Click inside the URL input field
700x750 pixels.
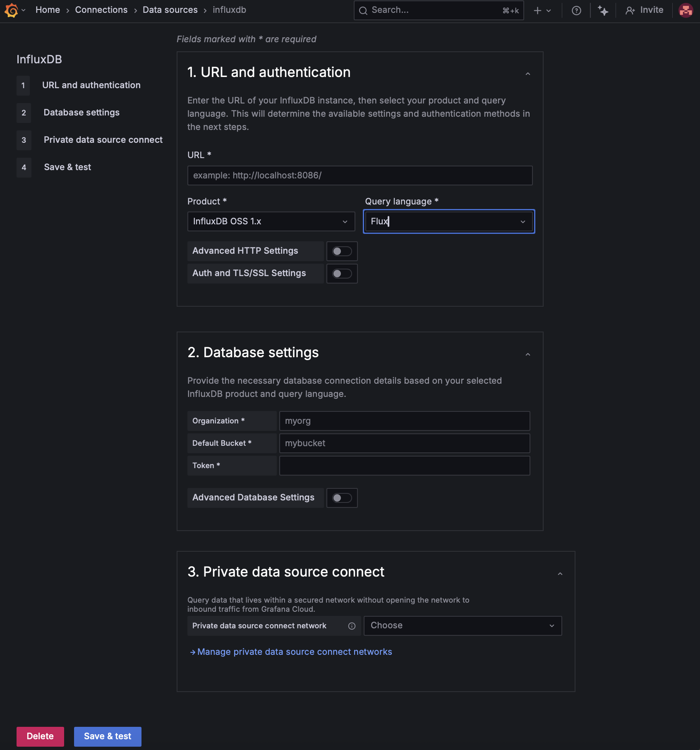tap(360, 175)
